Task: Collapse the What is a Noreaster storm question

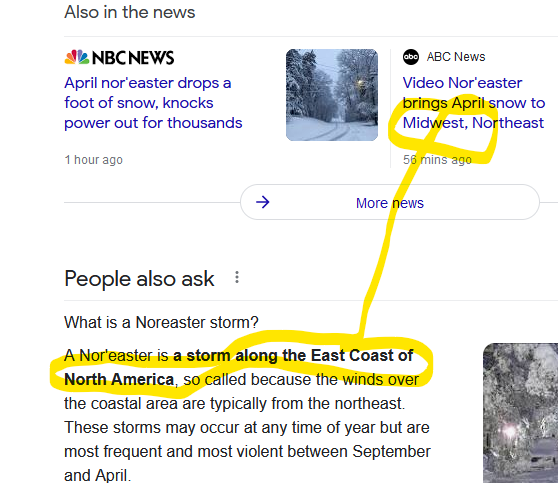Action: 161,322
